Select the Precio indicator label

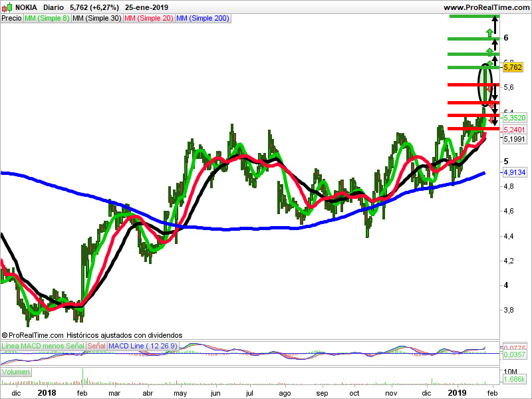point(11,19)
